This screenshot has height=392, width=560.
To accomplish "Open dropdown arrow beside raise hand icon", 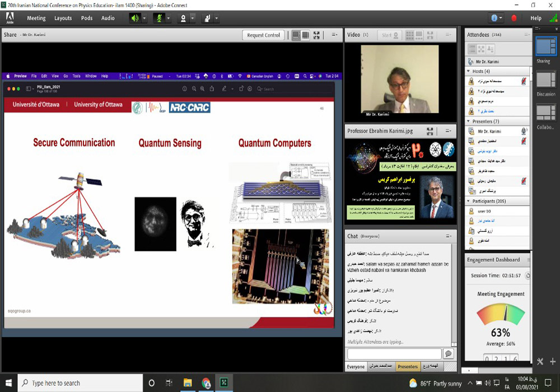I will click(x=216, y=18).
